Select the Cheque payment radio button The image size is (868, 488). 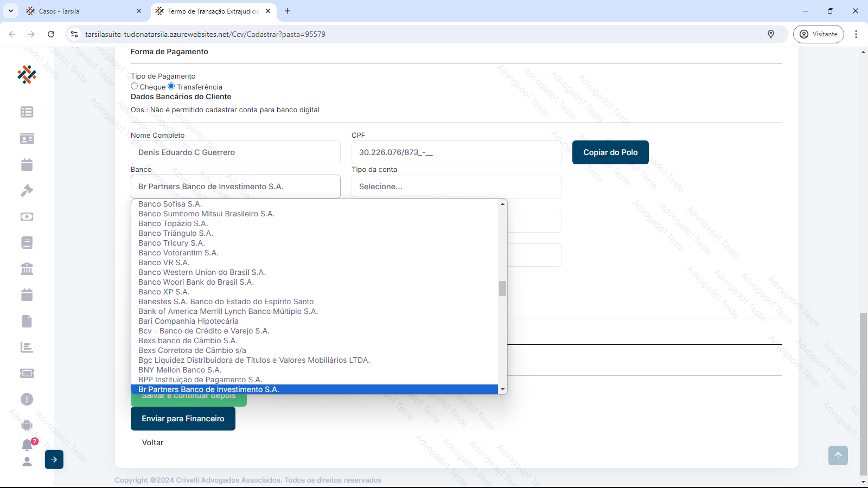pyautogui.click(x=135, y=86)
